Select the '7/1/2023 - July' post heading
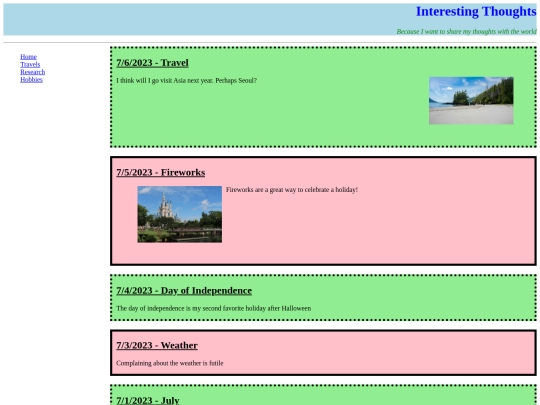This screenshot has width=540, height=405. point(148,400)
